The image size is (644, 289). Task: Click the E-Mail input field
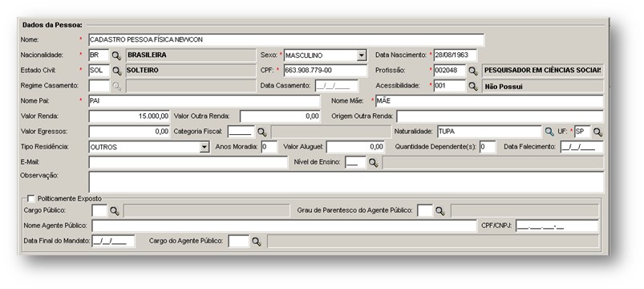(x=188, y=162)
